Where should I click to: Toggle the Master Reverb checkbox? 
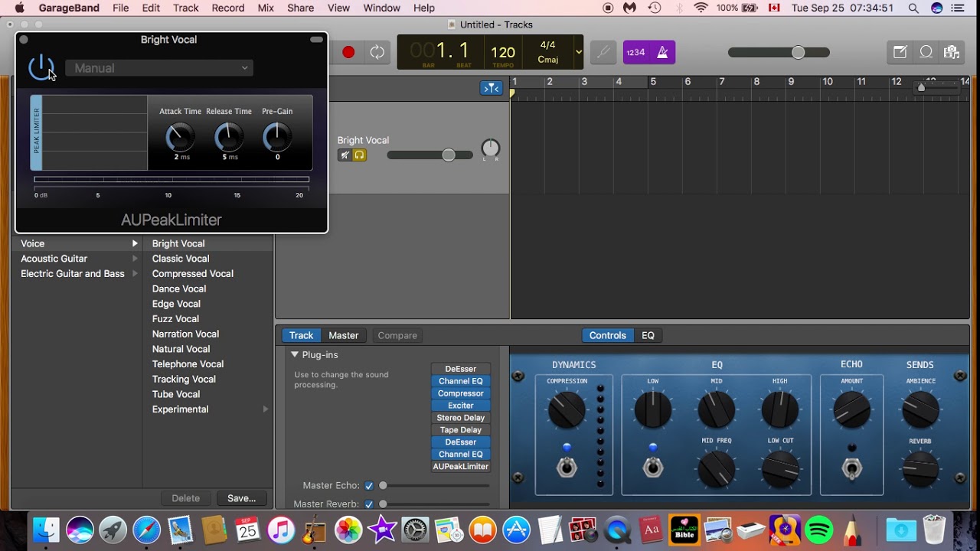pos(369,504)
